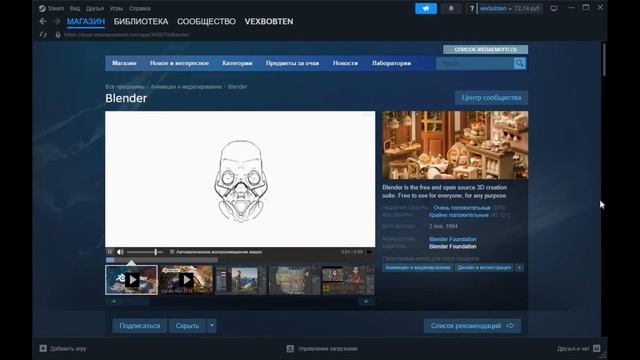This screenshot has height=360, width=640.
Task: Toggle autoplay video checkbox
Action: (172, 252)
